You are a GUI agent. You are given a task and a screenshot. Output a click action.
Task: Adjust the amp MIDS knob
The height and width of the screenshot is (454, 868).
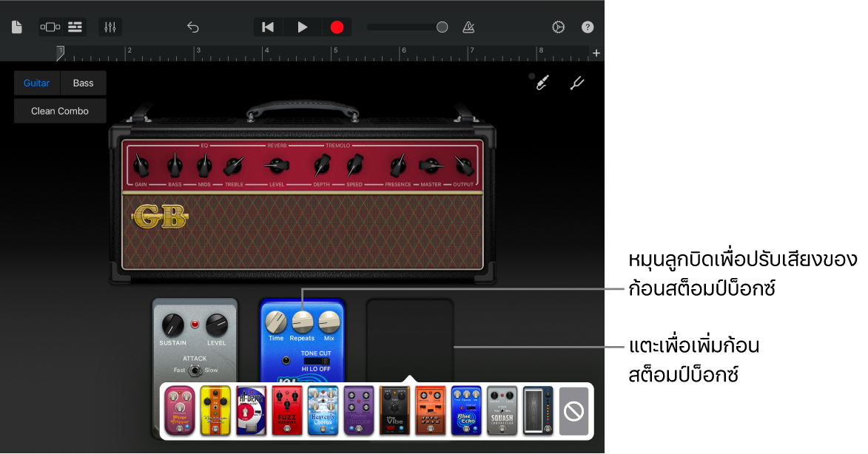click(x=204, y=166)
